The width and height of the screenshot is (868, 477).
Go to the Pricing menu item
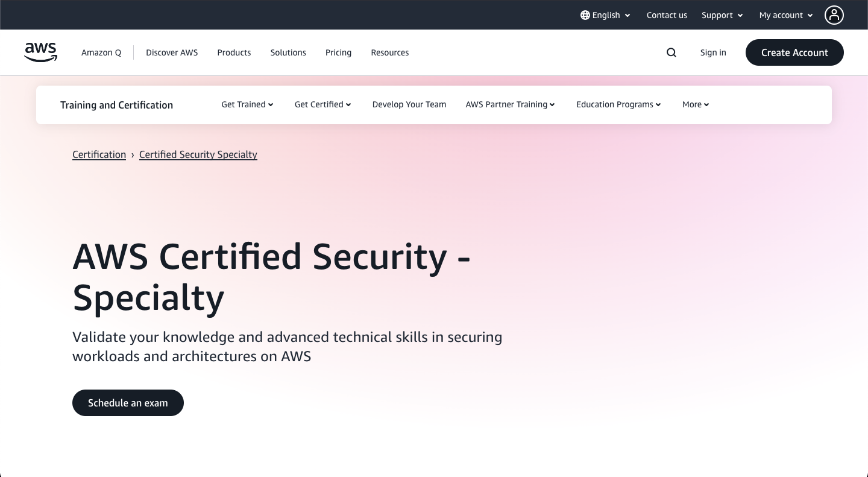coord(338,52)
